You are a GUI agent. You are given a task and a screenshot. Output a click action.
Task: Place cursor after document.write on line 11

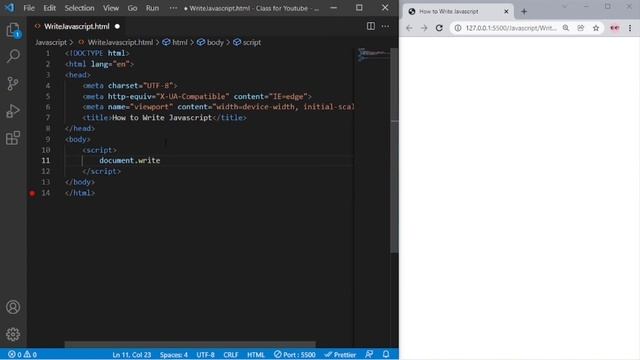click(161, 160)
